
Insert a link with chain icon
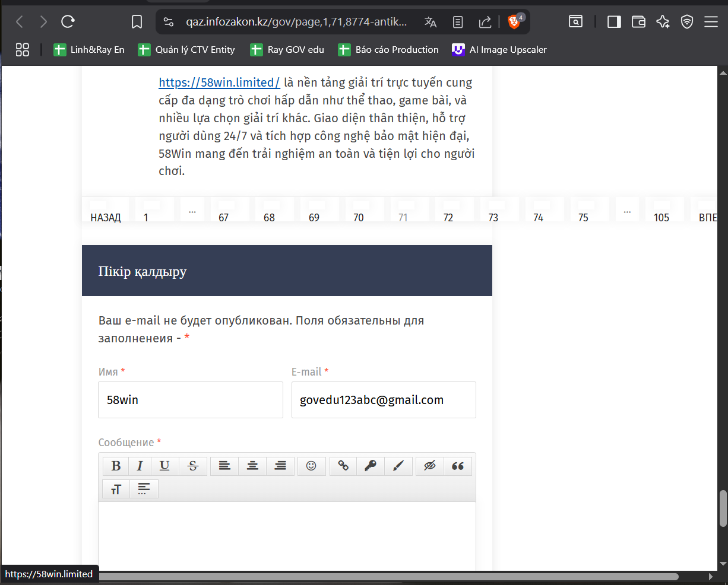pyautogui.click(x=343, y=466)
